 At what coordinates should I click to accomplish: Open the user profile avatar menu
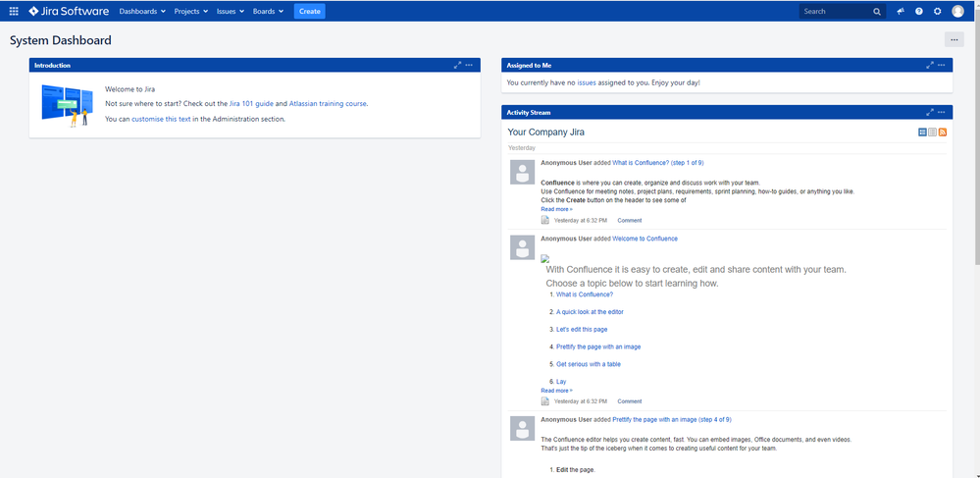pos(958,12)
